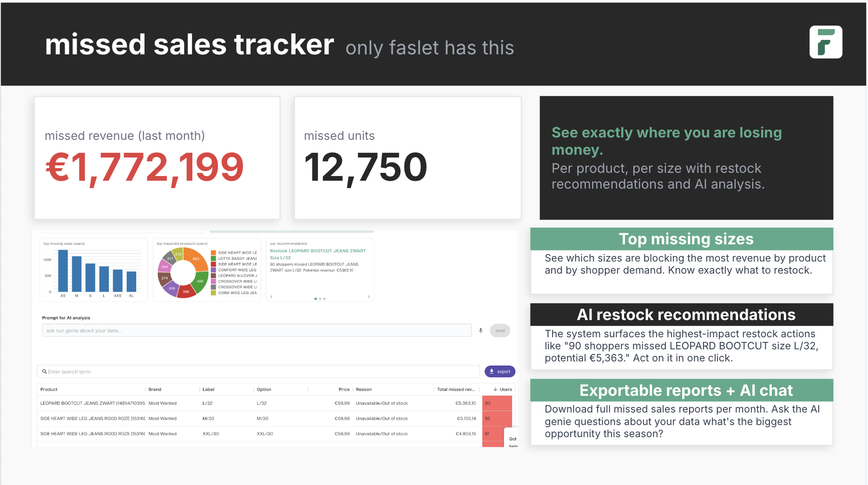Click the Faslet logo icon
The image size is (868, 485).
point(825,42)
